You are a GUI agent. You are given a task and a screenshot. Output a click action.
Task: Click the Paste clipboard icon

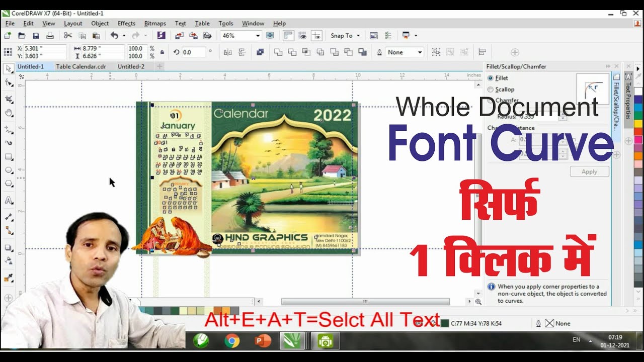[x=96, y=36]
